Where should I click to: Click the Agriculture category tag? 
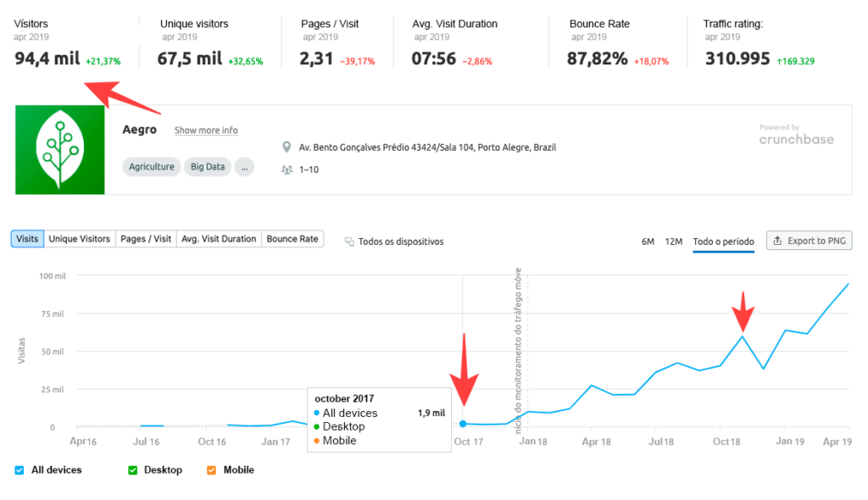coord(151,167)
